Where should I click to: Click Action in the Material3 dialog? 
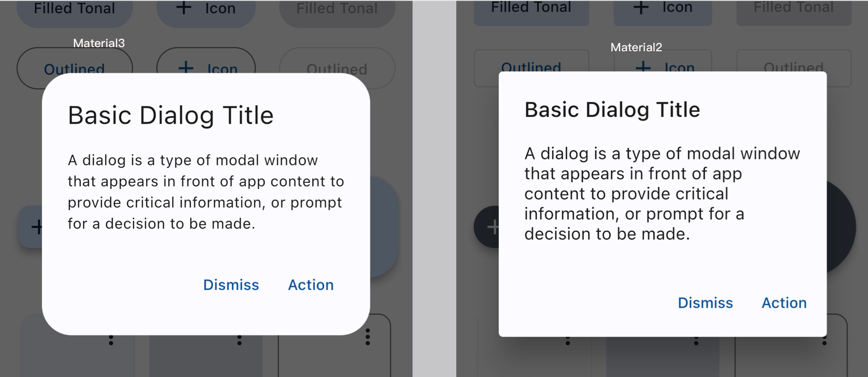coord(311,285)
